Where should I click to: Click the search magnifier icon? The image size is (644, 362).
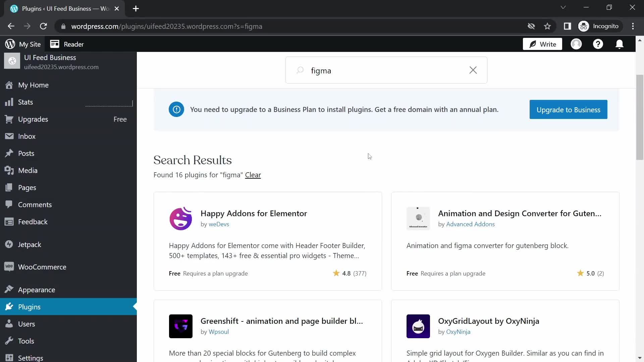[300, 70]
